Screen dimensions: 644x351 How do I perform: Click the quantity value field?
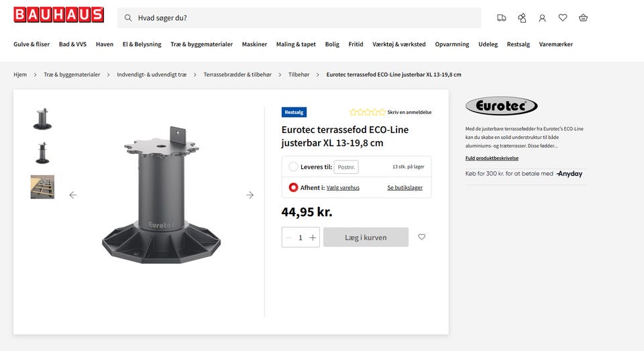tap(301, 238)
